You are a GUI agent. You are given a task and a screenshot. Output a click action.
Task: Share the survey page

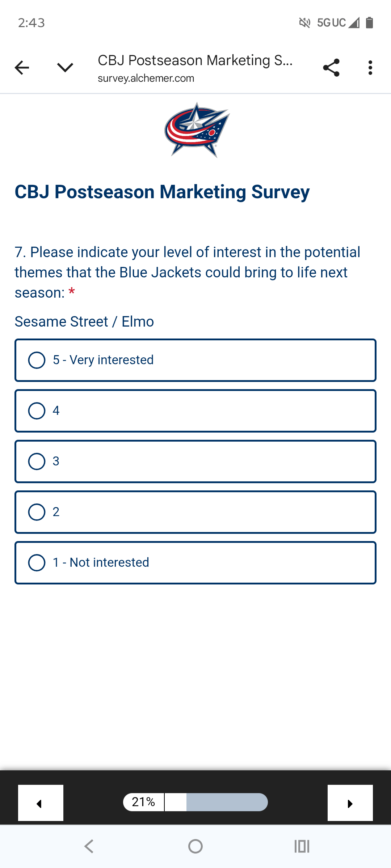tap(331, 68)
